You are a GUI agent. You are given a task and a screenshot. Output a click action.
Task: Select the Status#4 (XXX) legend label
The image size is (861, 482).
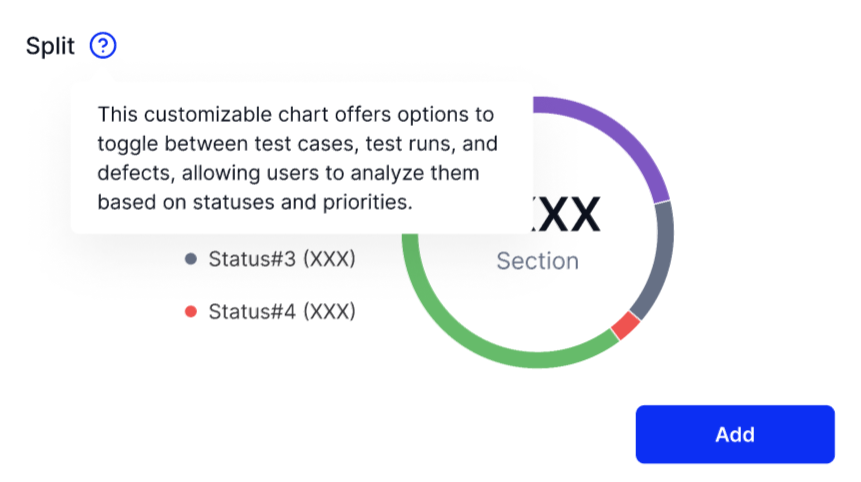281,312
